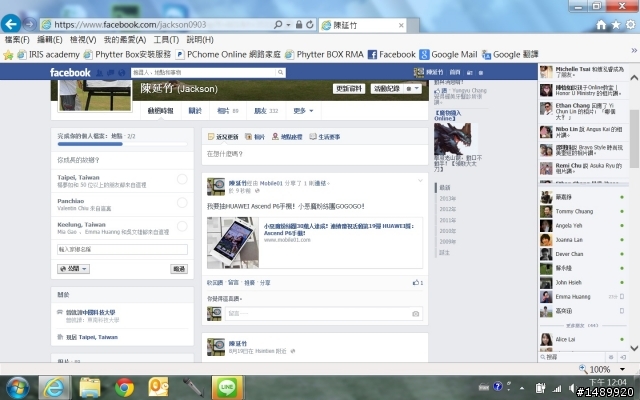Open the HUAWEI phone post thumbnail

pyautogui.click(x=233, y=242)
